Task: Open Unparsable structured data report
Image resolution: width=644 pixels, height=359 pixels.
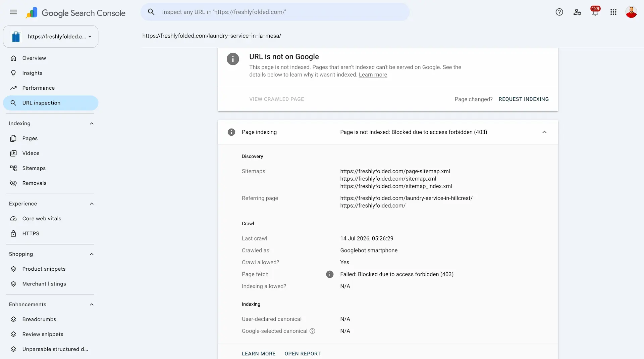Action: click(51, 349)
